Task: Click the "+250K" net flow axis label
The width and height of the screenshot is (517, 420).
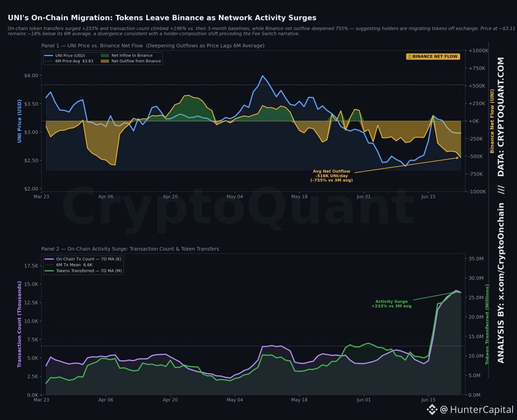Action: pyautogui.click(x=477, y=103)
